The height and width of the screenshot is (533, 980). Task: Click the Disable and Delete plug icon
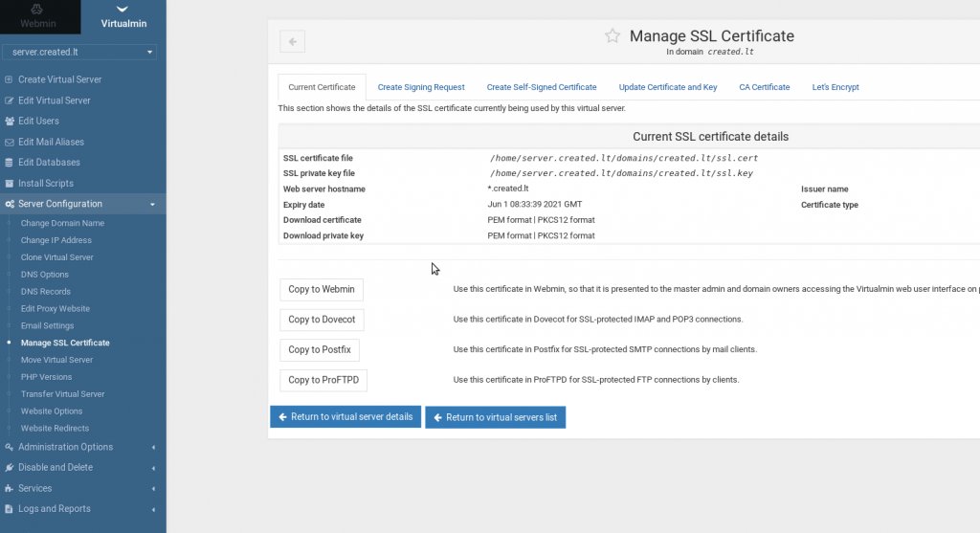pos(9,467)
